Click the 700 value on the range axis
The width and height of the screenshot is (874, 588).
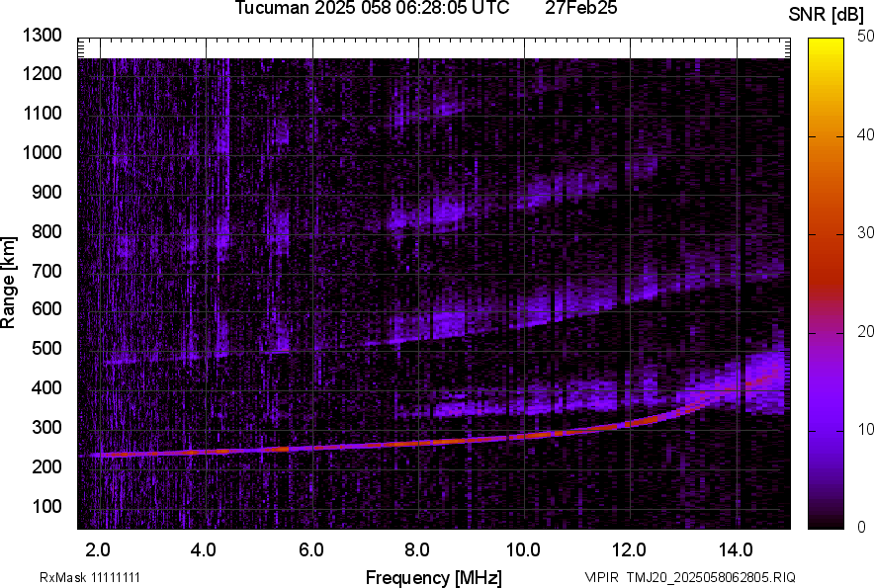[x=47, y=271]
